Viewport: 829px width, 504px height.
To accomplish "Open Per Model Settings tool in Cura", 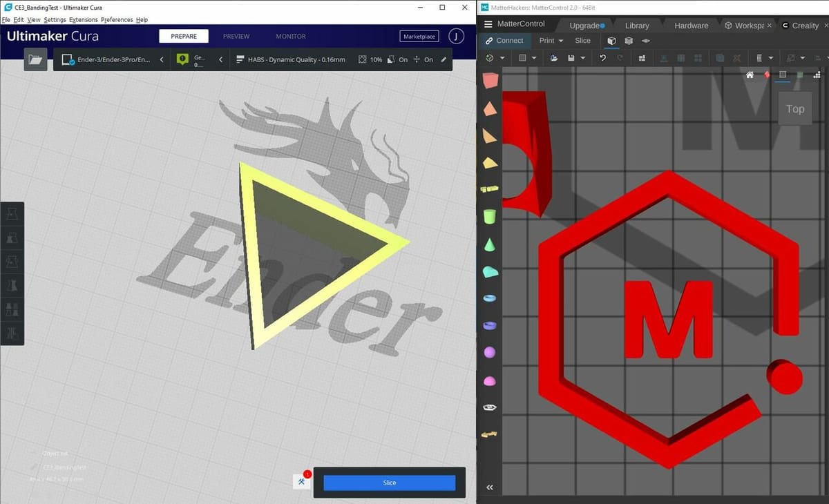I will coord(12,309).
